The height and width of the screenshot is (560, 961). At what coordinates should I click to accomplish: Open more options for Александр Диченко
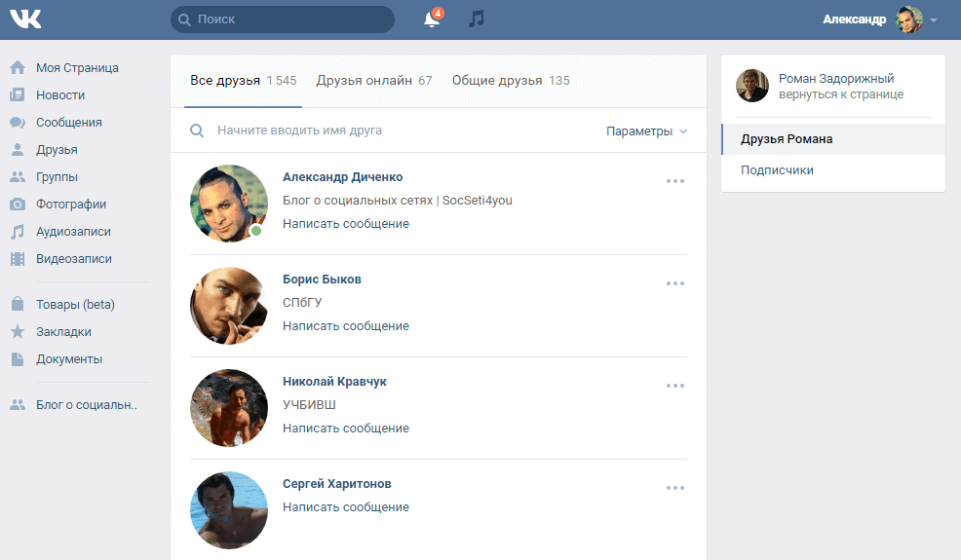coord(675,181)
